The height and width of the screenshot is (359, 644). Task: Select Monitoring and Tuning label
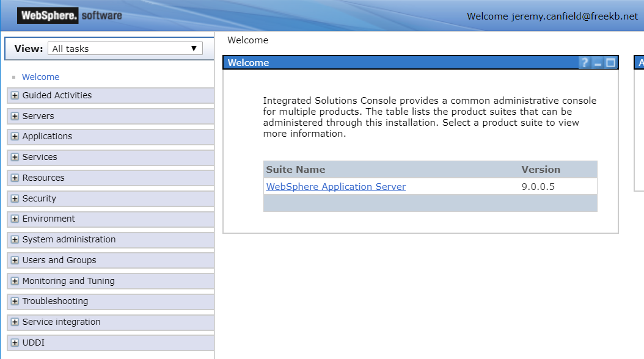tap(68, 281)
